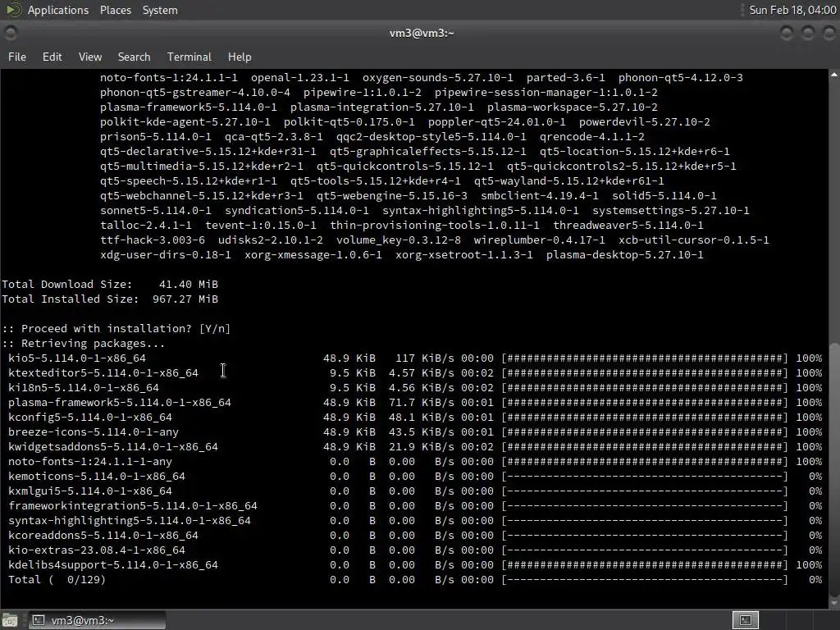Viewport: 840px width, 630px height.
Task: Click the xdg-user-dirs-0.18-1 package name
Action: 166,255
